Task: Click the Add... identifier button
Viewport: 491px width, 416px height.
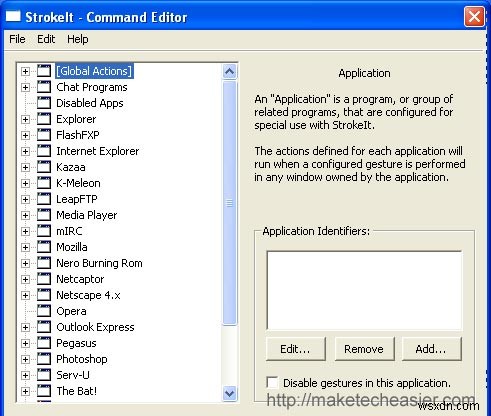Action: tap(431, 349)
